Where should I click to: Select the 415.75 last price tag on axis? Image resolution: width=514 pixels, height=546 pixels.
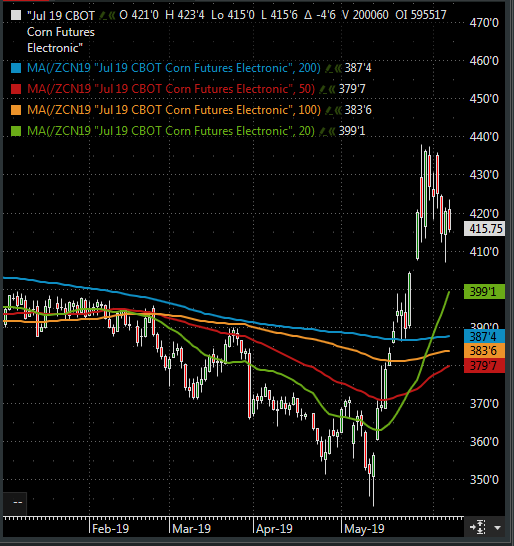484,229
